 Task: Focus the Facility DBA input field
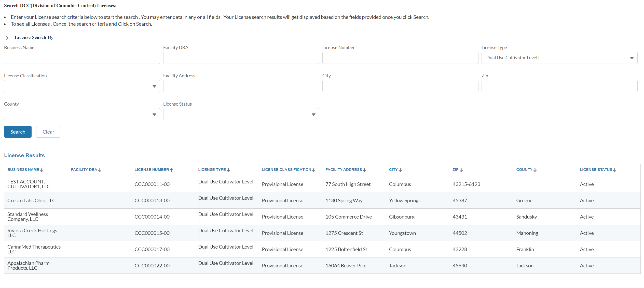(x=241, y=58)
